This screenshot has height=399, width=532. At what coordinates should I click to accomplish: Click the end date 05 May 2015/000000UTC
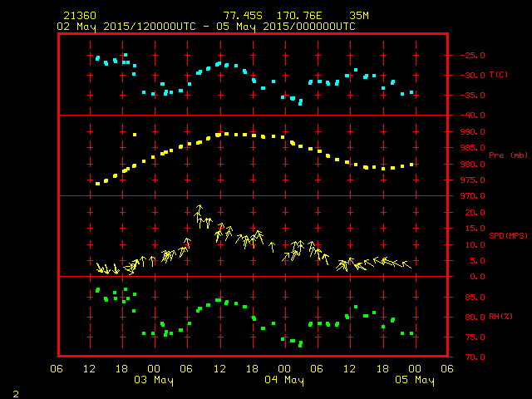[x=286, y=27]
